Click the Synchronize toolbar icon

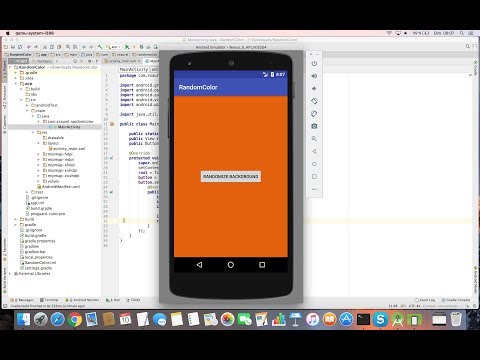click(20, 47)
